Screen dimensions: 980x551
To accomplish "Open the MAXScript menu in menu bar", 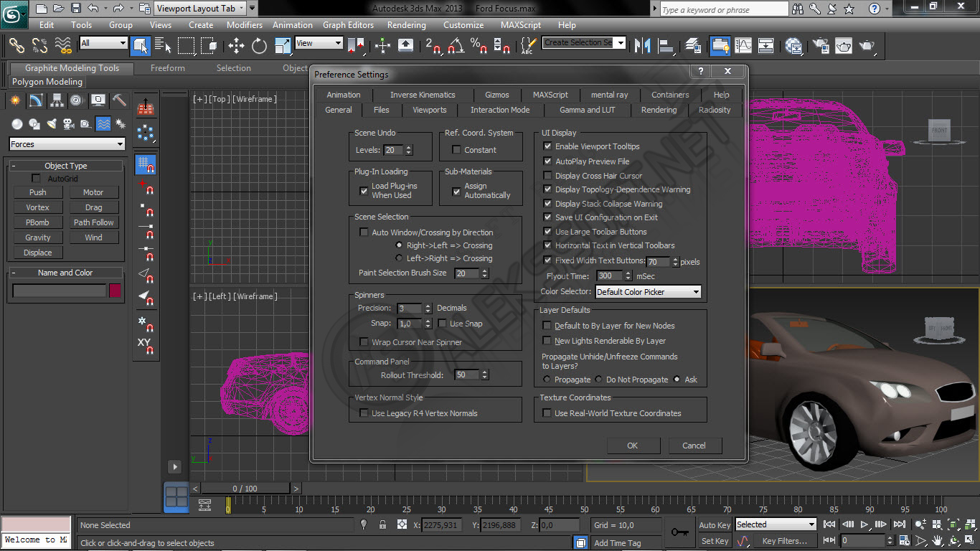I will point(521,24).
